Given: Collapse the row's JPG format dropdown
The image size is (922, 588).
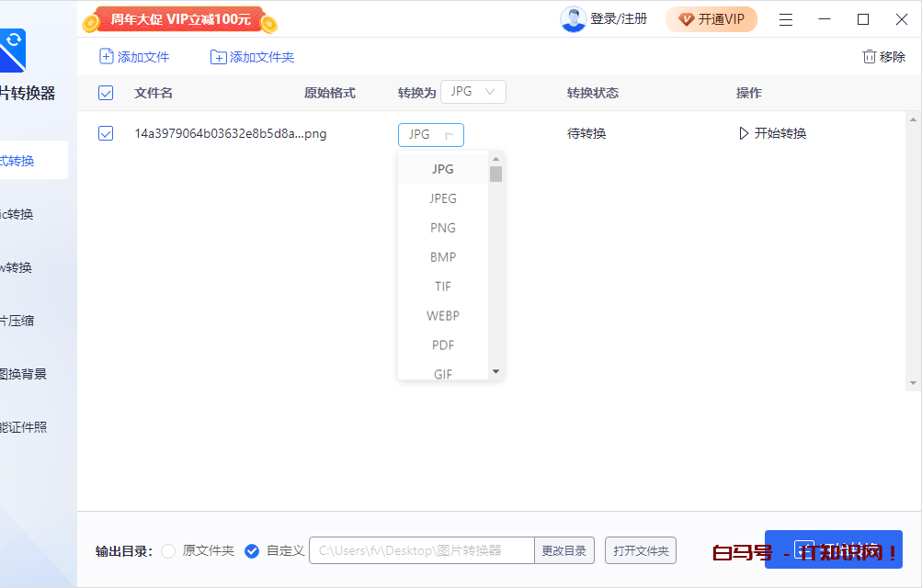Looking at the screenshot, I should click(x=431, y=135).
